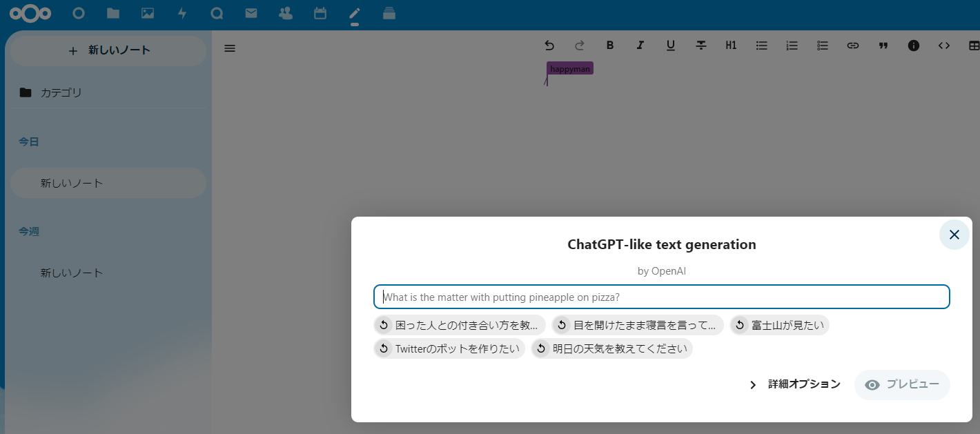Screen dimensions: 980x434
Task: Toggle italic formatting
Action: click(640, 46)
